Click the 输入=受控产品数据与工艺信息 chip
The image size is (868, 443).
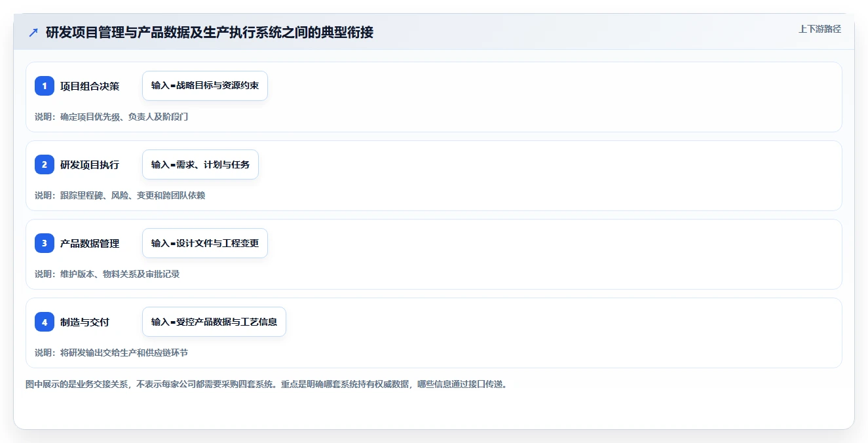tap(214, 322)
